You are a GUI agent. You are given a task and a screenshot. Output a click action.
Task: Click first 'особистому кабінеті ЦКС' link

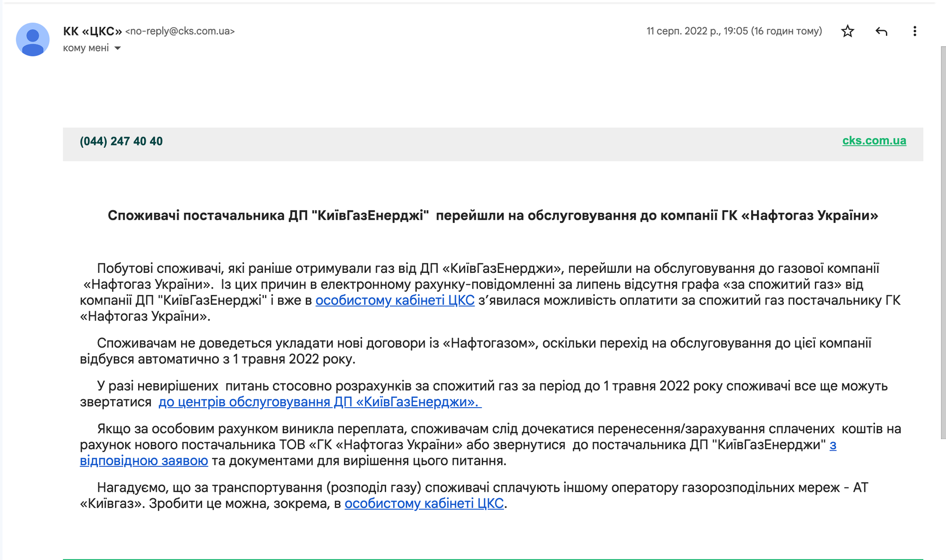(x=394, y=301)
